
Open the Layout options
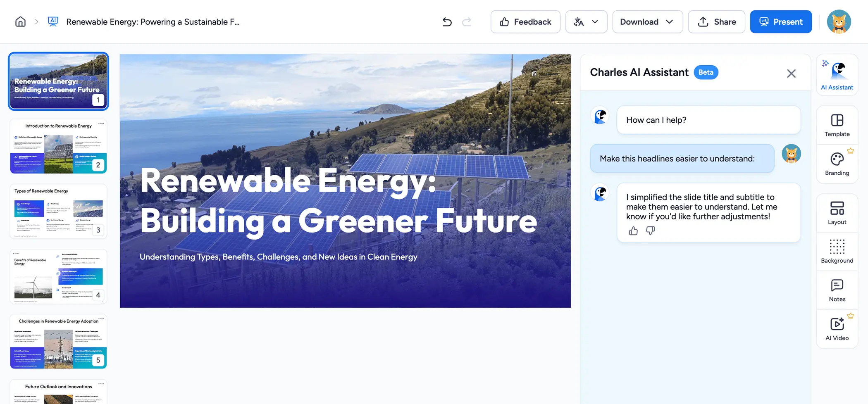[837, 213]
